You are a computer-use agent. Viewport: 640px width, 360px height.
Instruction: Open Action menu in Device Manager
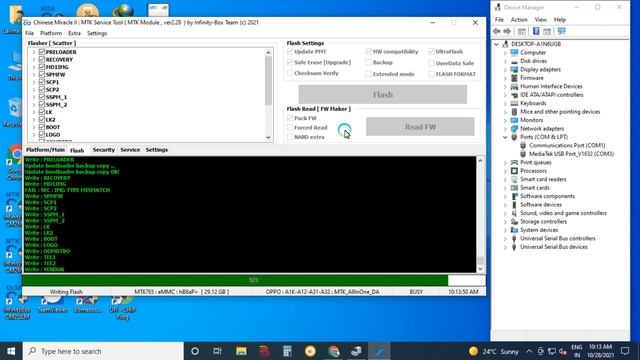point(519,20)
